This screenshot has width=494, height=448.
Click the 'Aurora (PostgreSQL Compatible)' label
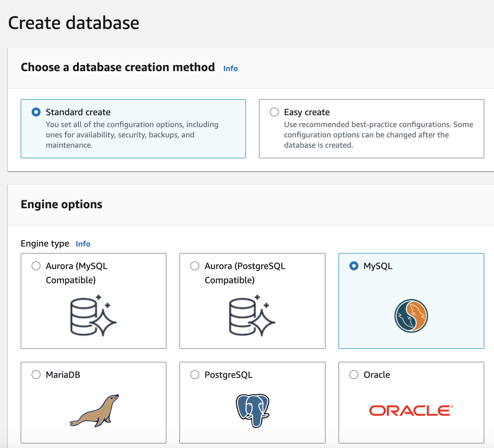[x=245, y=273]
